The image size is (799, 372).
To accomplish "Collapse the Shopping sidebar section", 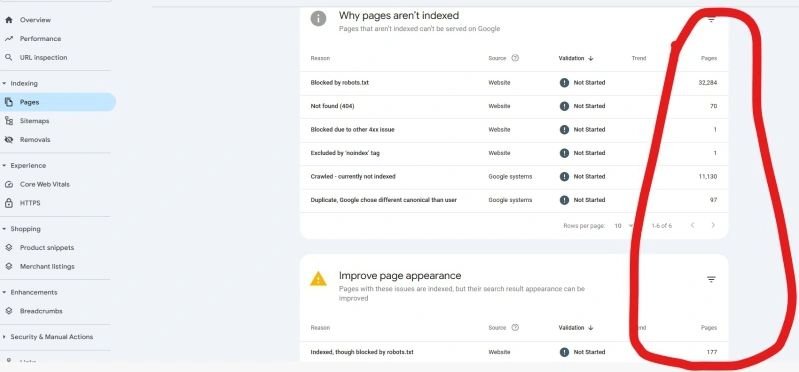I will (x=5, y=229).
